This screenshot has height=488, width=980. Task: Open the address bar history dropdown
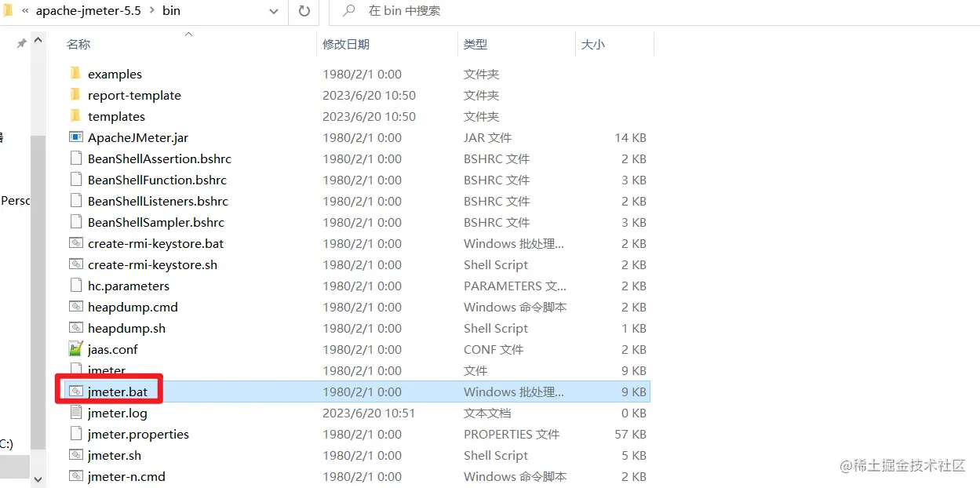pos(274,11)
